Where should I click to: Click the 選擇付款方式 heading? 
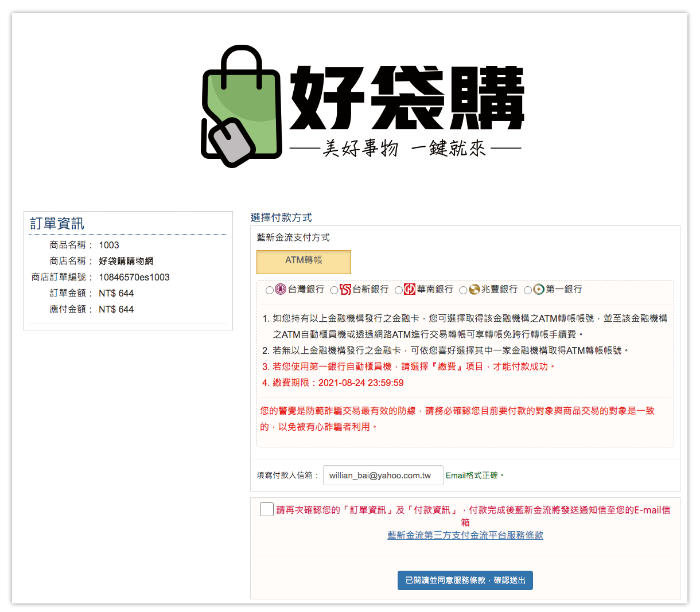[281, 217]
